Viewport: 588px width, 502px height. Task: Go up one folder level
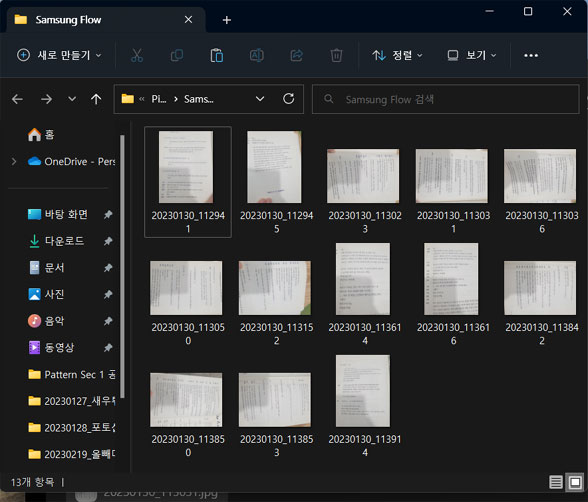pos(96,99)
